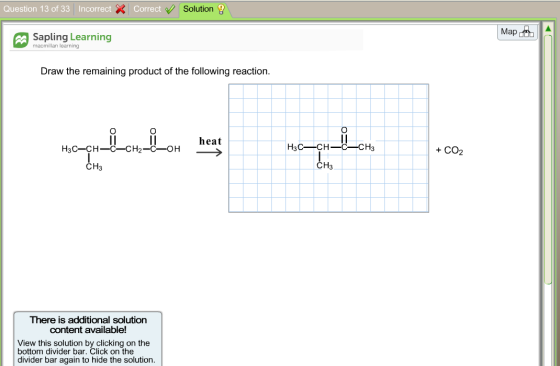Click the reactant structure's OH group
The width and height of the screenshot is (560, 366).
174,149
